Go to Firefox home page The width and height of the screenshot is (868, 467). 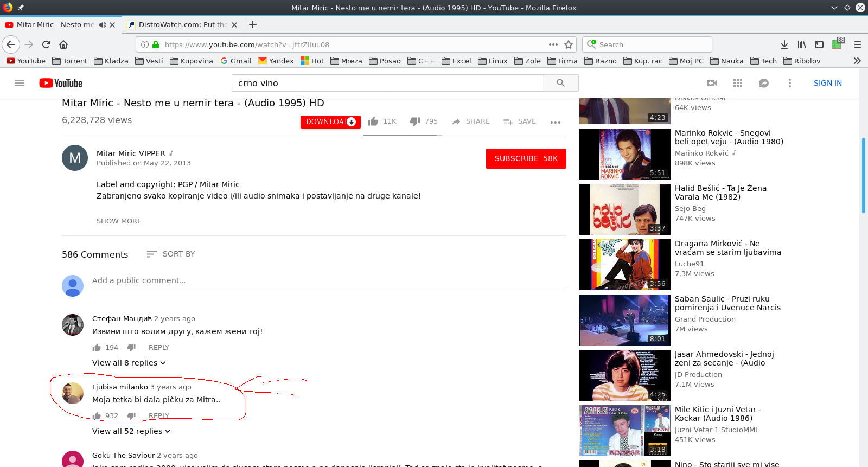[63, 44]
